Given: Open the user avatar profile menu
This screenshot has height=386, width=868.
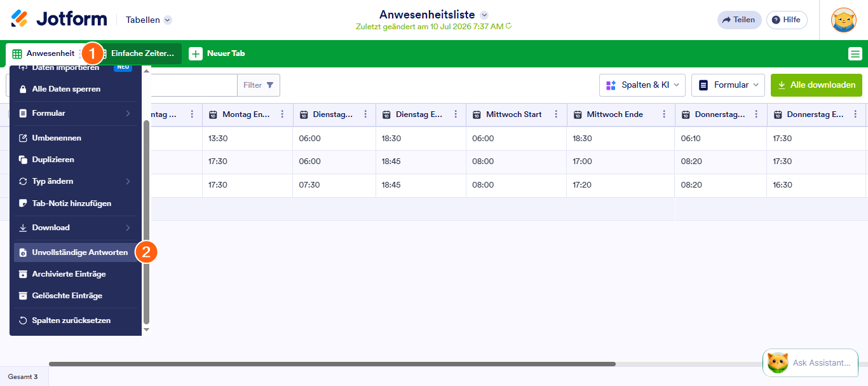Looking at the screenshot, I should point(844,20).
